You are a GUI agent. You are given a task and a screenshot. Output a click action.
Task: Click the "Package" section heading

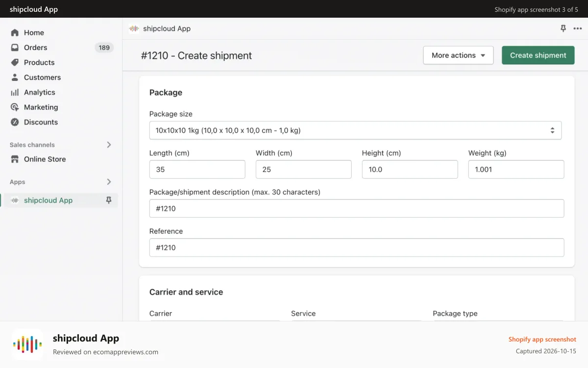click(166, 92)
